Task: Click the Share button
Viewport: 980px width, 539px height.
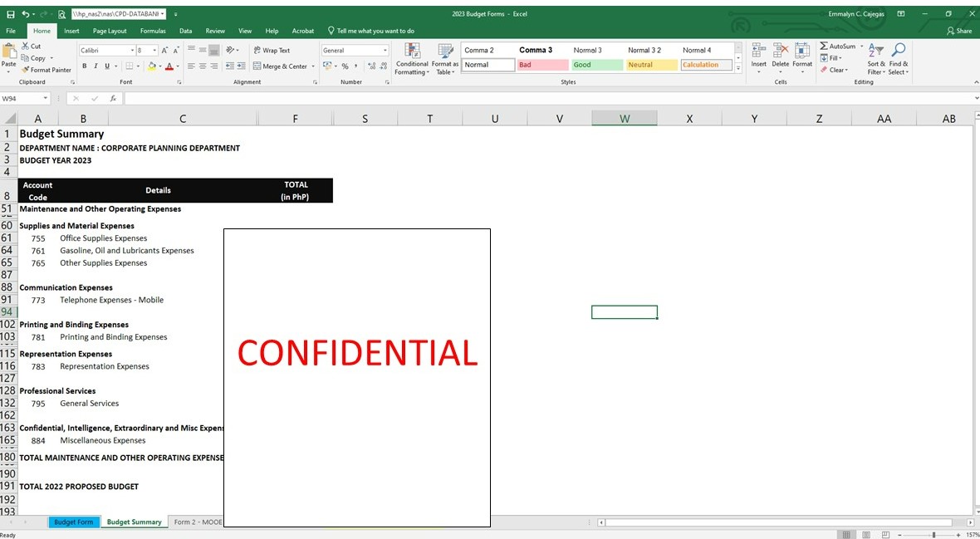Action: 959,31
